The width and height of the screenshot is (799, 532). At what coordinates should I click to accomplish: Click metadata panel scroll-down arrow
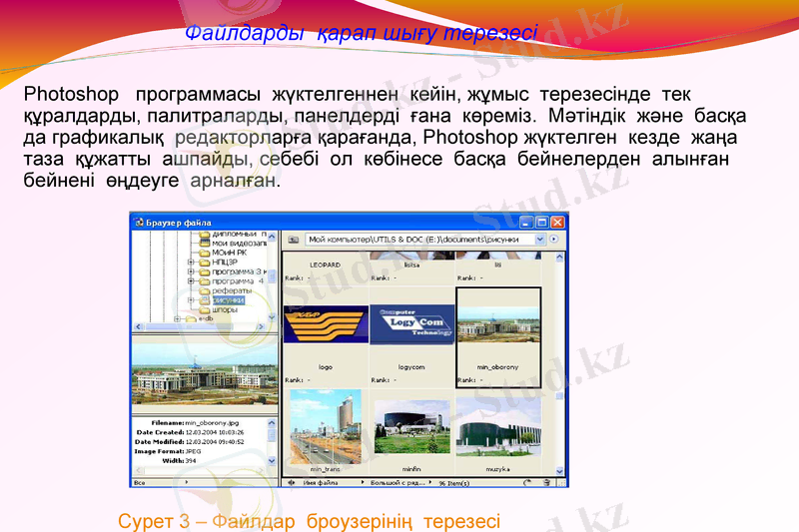[x=272, y=461]
